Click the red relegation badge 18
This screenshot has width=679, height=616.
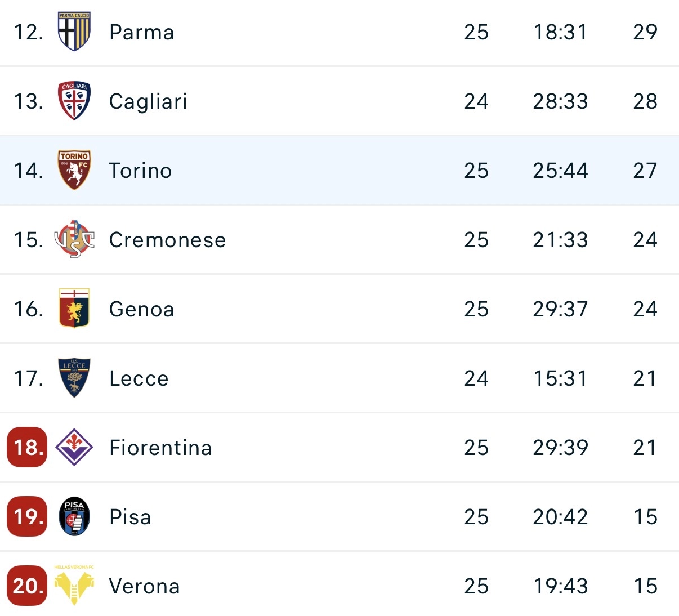coord(27,448)
